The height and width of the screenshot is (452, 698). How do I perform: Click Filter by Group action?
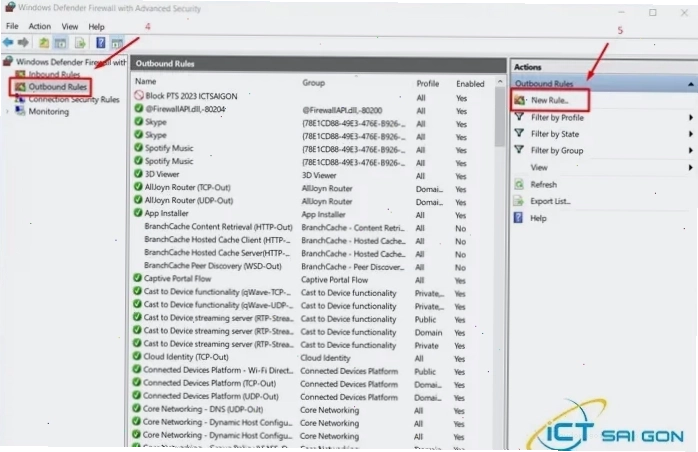pyautogui.click(x=557, y=151)
